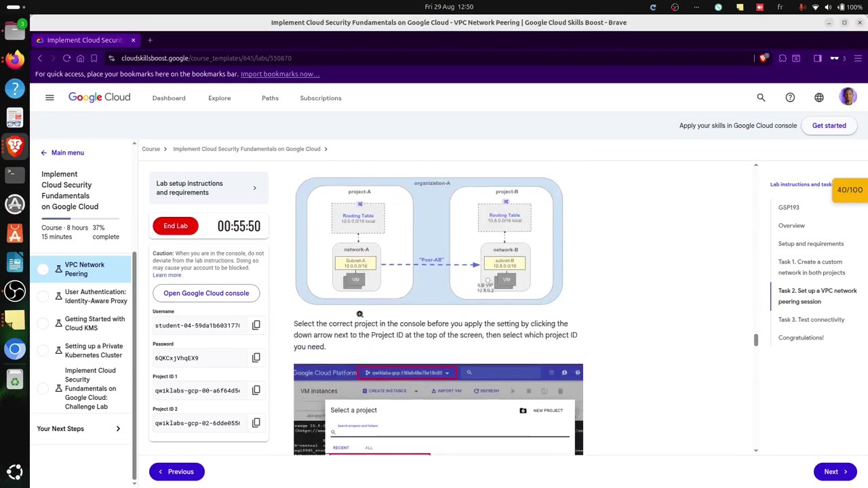Toggle completion circle for VPC Network Peering
Viewport: 868px width, 488px height.
(x=43, y=270)
